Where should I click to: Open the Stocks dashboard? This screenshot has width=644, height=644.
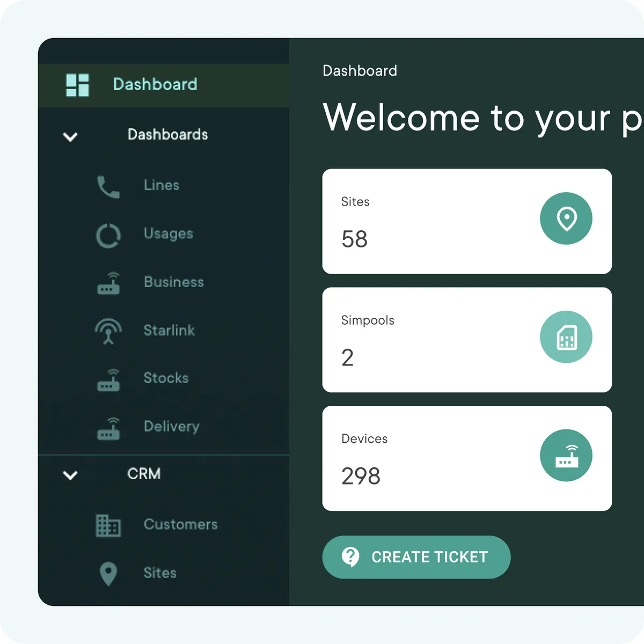[x=166, y=378]
